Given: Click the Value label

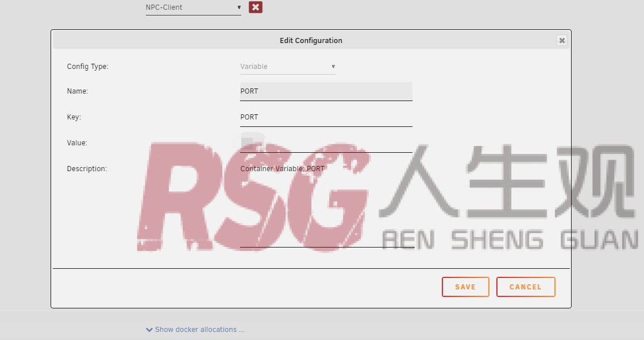Looking at the screenshot, I should [x=77, y=143].
